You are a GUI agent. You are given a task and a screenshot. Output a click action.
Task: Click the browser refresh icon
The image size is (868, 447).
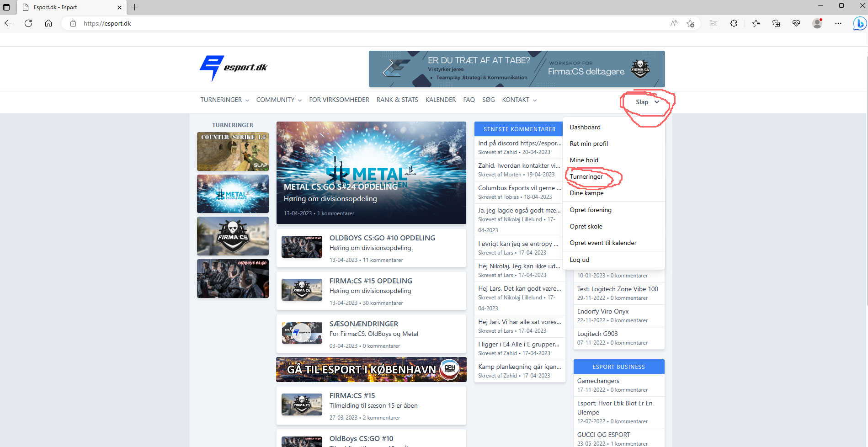[x=28, y=23]
